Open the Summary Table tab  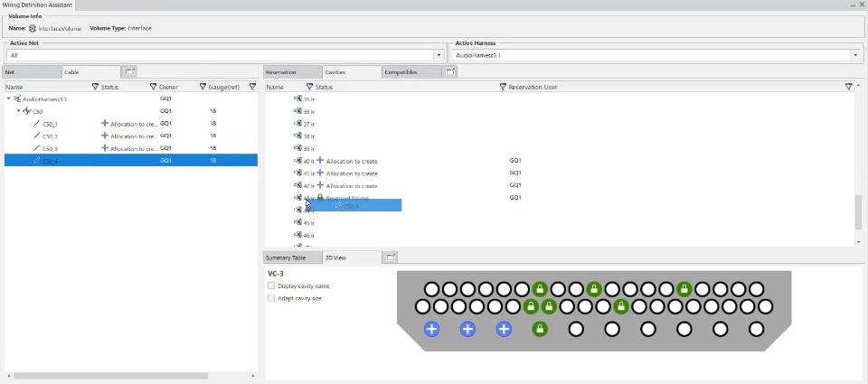click(293, 258)
